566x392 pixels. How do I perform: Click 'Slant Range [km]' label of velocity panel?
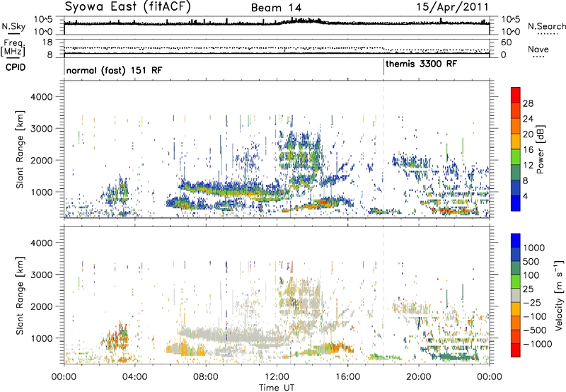point(20,295)
